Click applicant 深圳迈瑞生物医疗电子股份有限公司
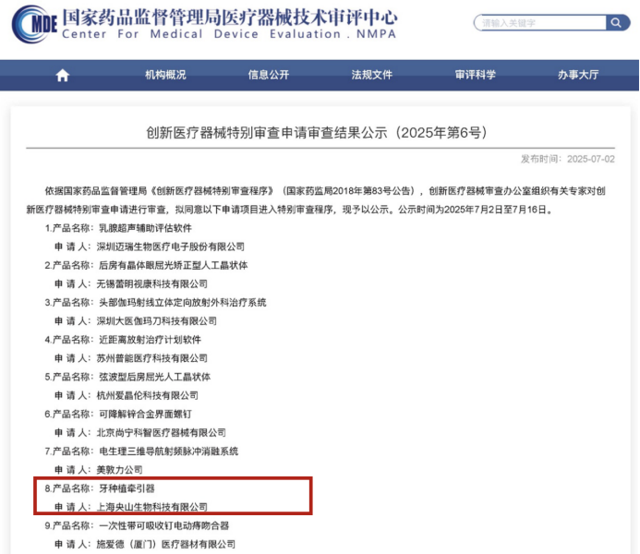This screenshot has width=640, height=554. (x=171, y=246)
